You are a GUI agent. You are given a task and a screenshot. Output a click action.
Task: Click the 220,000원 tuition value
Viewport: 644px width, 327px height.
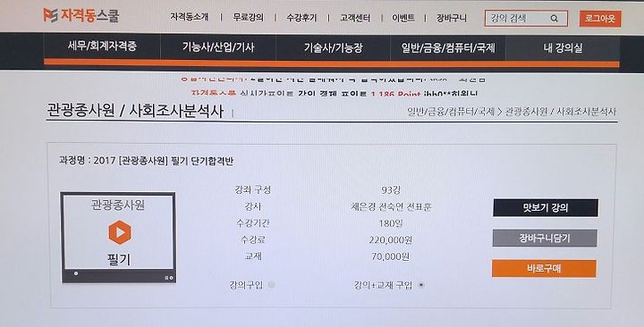[390, 240]
